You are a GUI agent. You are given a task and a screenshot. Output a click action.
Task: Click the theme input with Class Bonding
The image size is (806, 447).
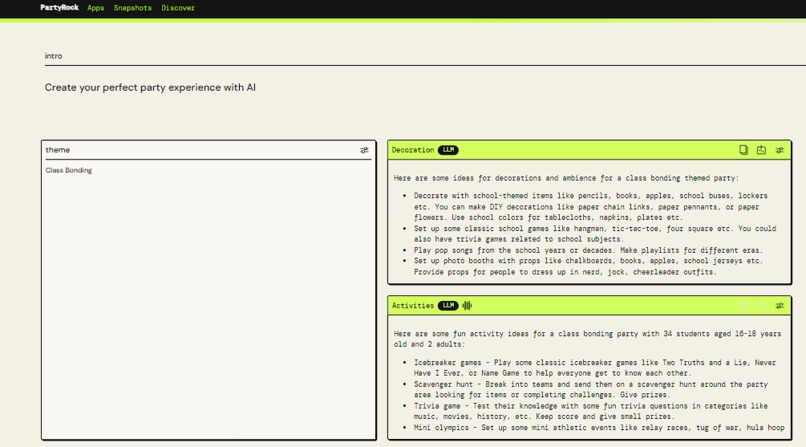coord(208,301)
